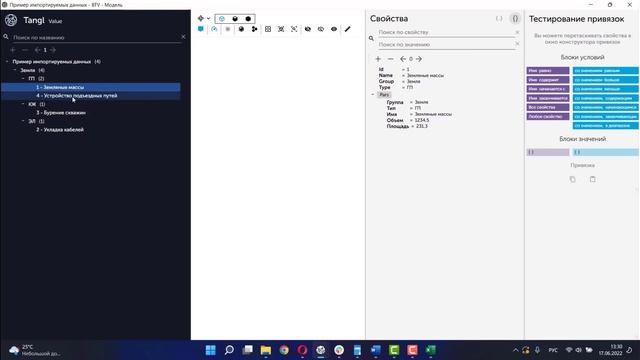Increase the tree level with right arrow

pyautogui.click(x=52, y=50)
